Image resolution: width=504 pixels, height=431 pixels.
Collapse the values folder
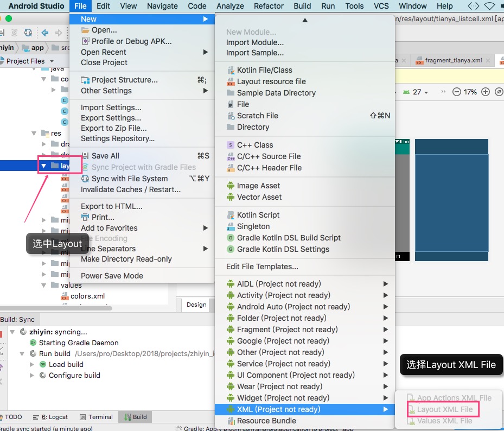[44, 286]
